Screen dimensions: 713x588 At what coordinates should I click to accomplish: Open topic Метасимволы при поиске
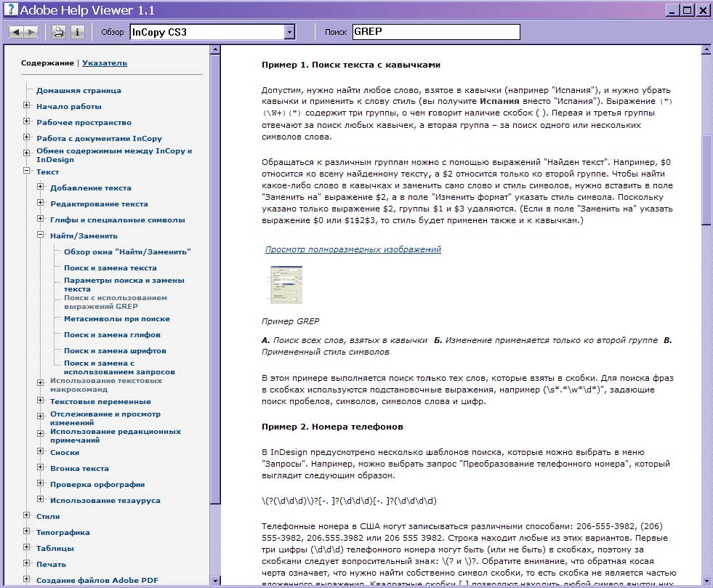click(x=117, y=319)
